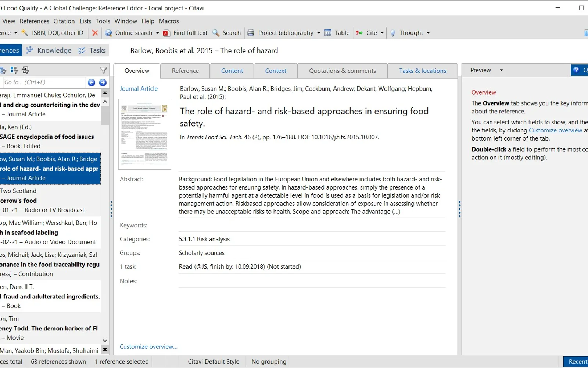This screenshot has height=368, width=588.
Task: Click the Read task entry dated 10.09.2018
Action: point(240,267)
